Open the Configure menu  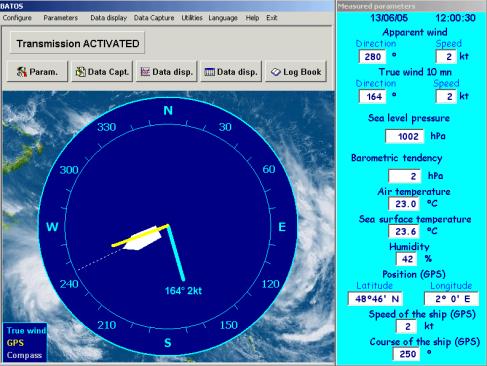click(17, 18)
